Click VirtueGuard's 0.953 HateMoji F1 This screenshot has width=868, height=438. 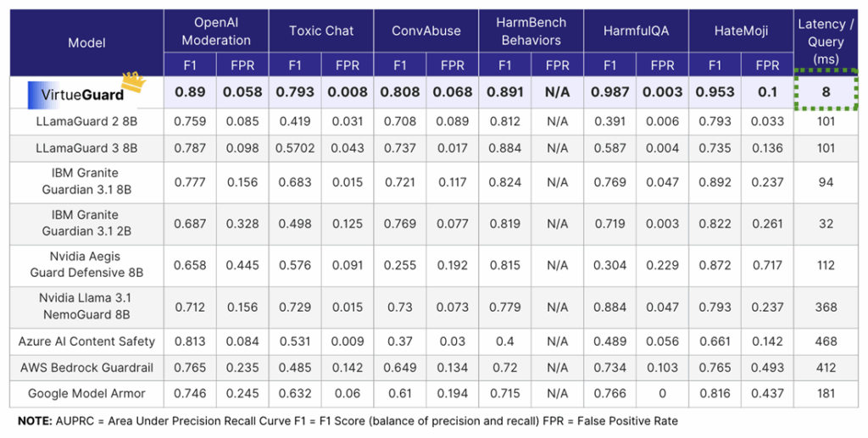tap(715, 92)
